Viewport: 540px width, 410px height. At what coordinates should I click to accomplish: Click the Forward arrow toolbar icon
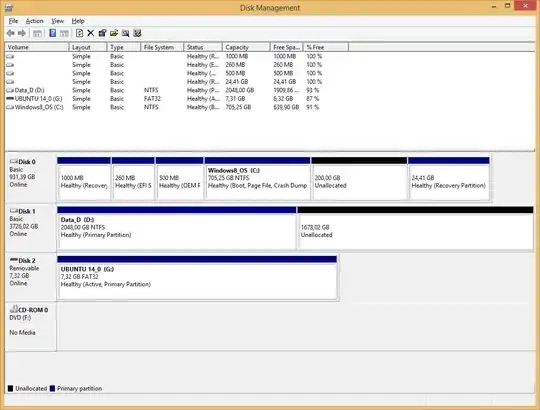pyautogui.click(x=22, y=33)
